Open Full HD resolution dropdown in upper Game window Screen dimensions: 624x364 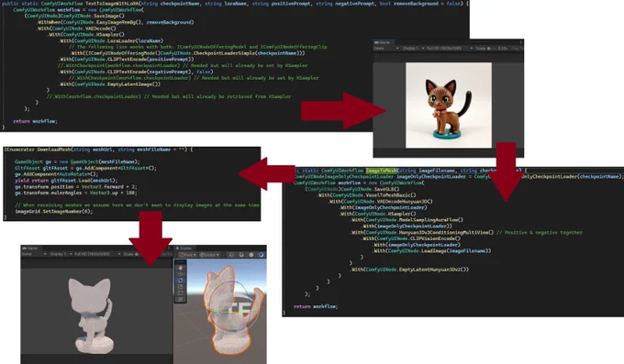450,48
